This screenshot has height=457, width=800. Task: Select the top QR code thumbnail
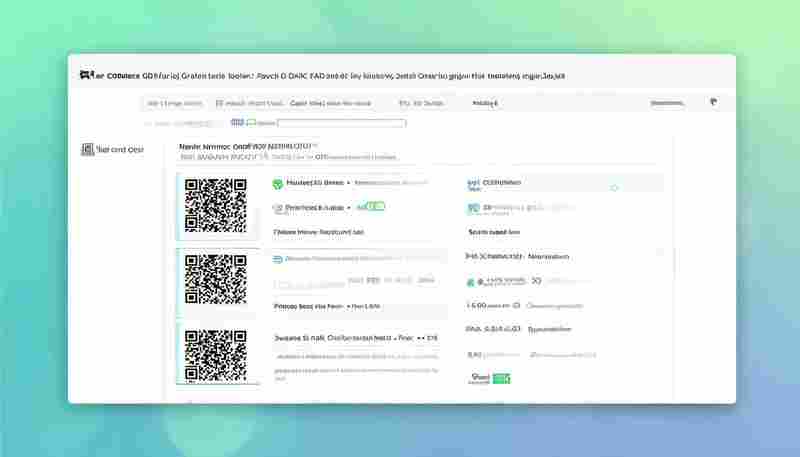point(216,206)
